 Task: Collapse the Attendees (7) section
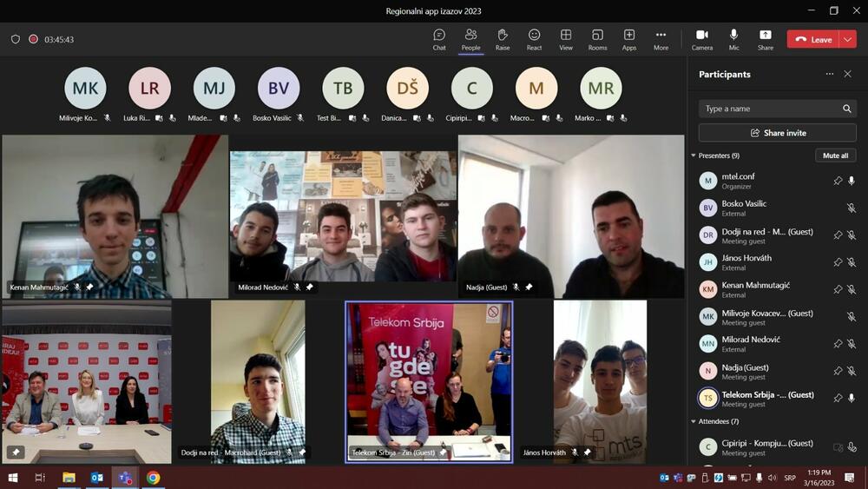coord(694,421)
